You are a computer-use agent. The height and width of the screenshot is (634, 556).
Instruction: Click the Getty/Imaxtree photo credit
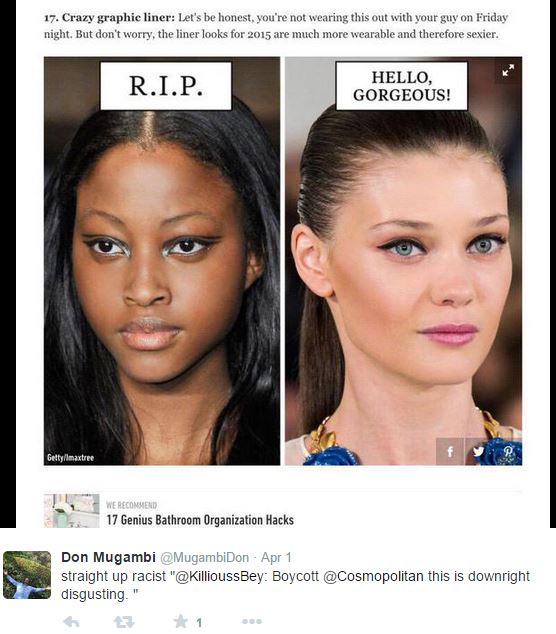tap(70, 458)
